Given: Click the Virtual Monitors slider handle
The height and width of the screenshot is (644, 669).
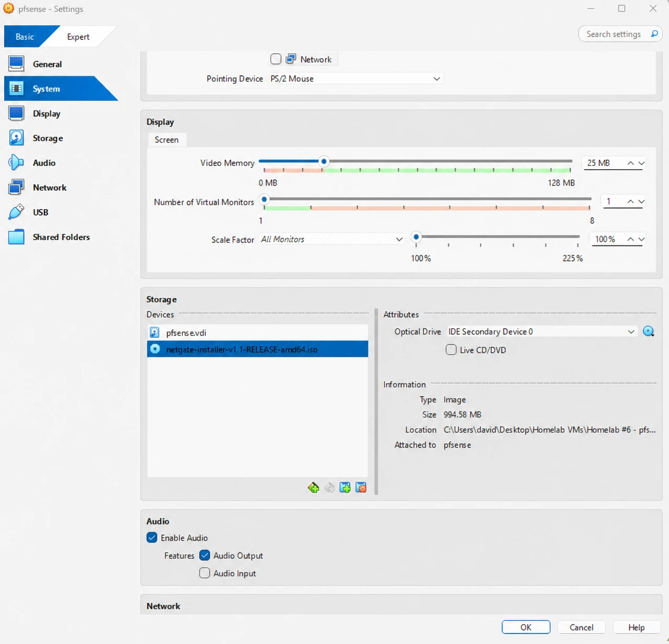Looking at the screenshot, I should point(264,199).
